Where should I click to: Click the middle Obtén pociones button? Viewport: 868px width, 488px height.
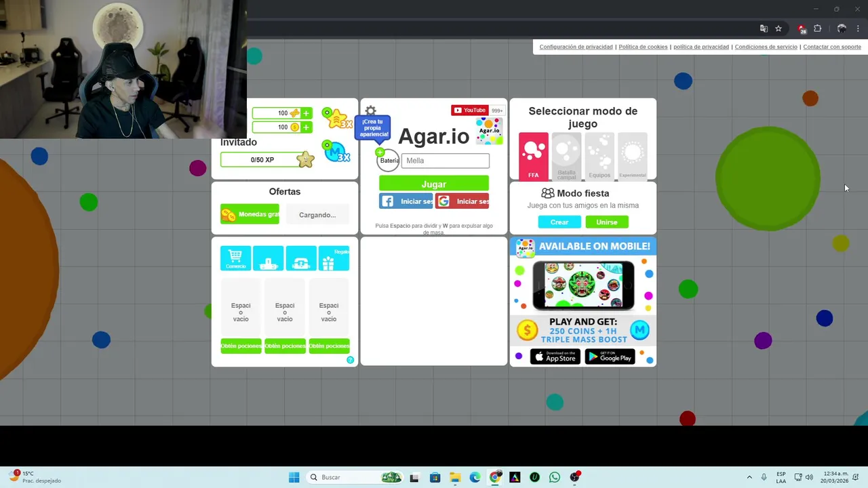coord(285,346)
